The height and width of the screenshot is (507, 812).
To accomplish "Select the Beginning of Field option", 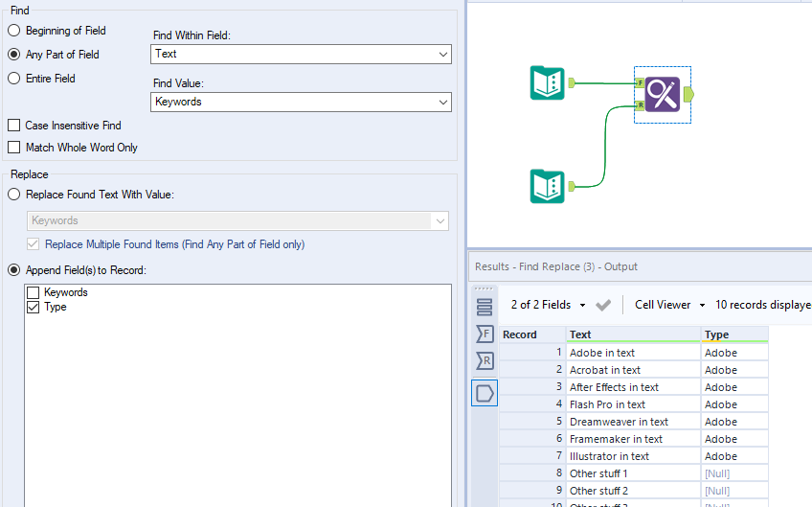I will (x=14, y=31).
